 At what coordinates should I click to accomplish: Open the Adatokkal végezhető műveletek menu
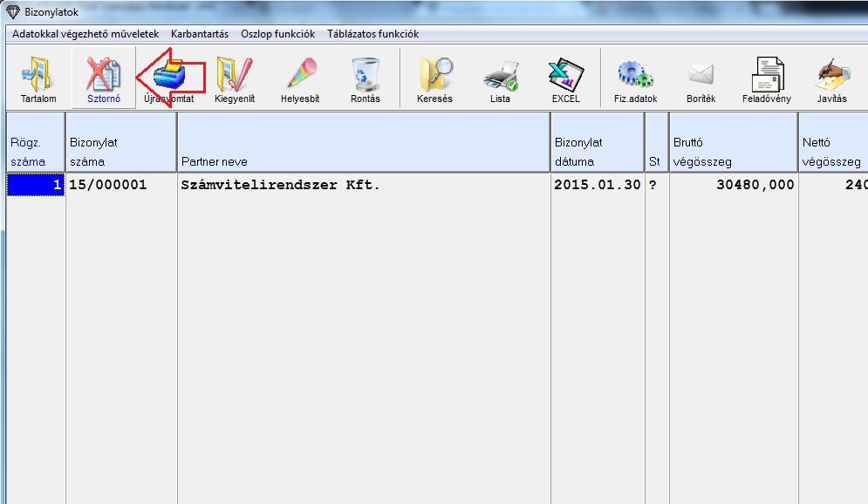point(85,34)
